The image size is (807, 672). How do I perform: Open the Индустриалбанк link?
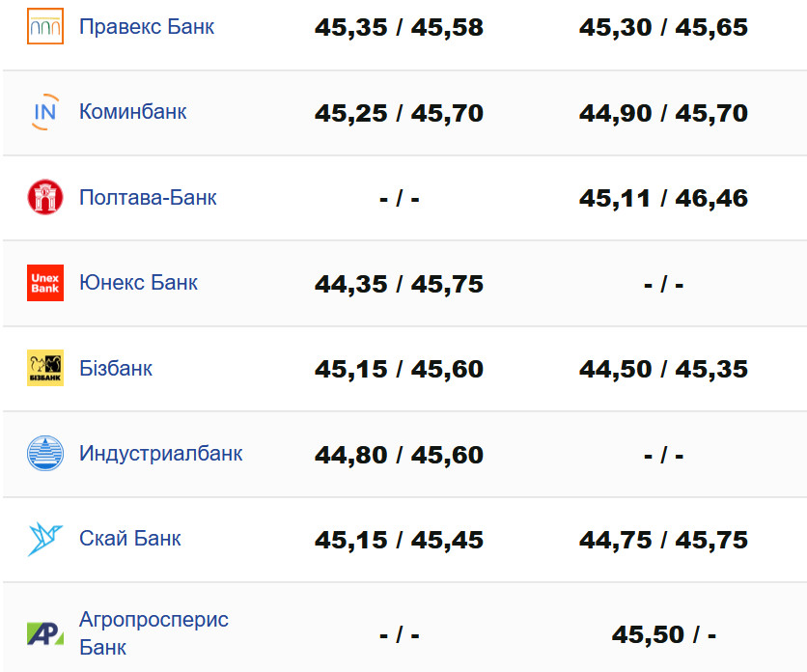(x=161, y=453)
